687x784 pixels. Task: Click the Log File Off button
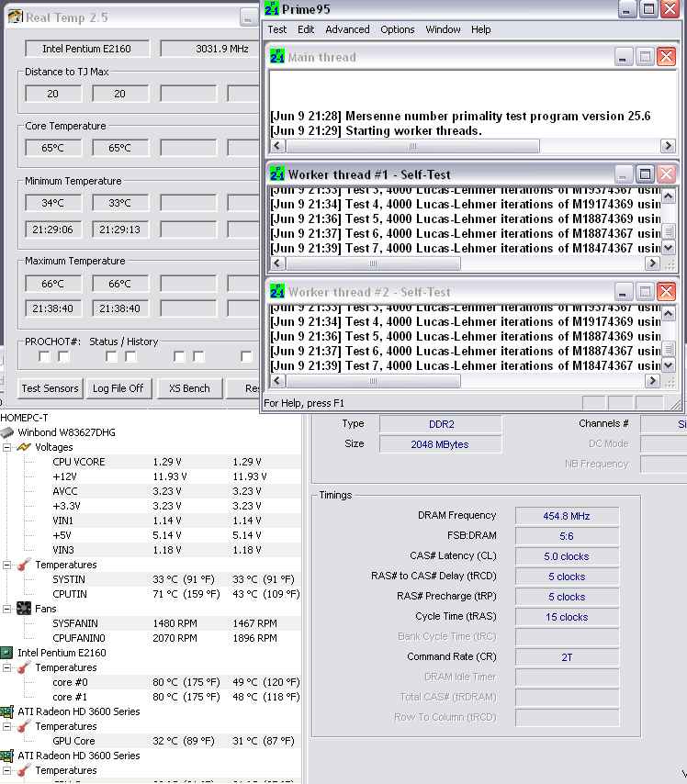pos(118,388)
